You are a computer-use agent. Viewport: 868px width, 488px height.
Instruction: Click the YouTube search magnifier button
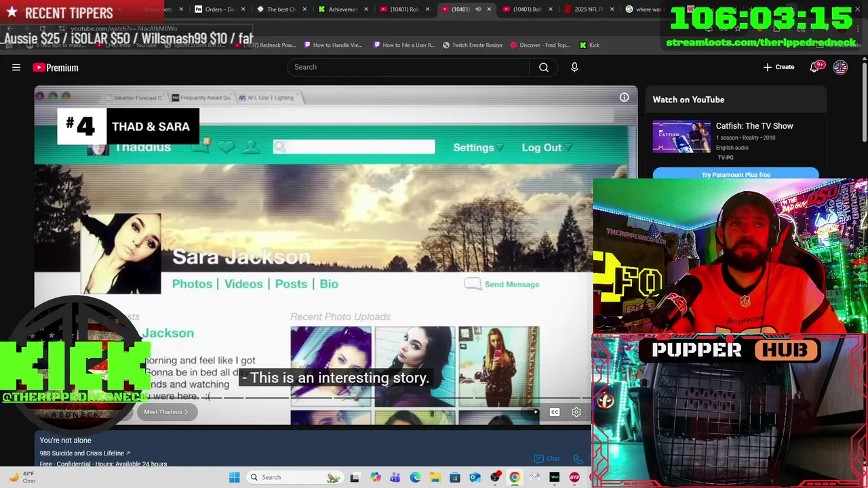pyautogui.click(x=543, y=67)
